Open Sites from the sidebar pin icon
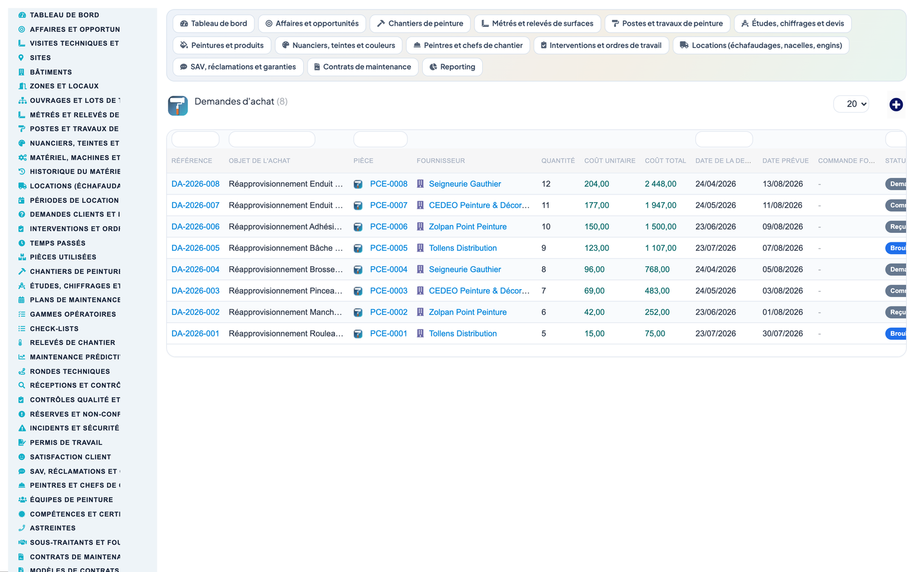Viewport: 924px width, 572px height. [x=22, y=58]
